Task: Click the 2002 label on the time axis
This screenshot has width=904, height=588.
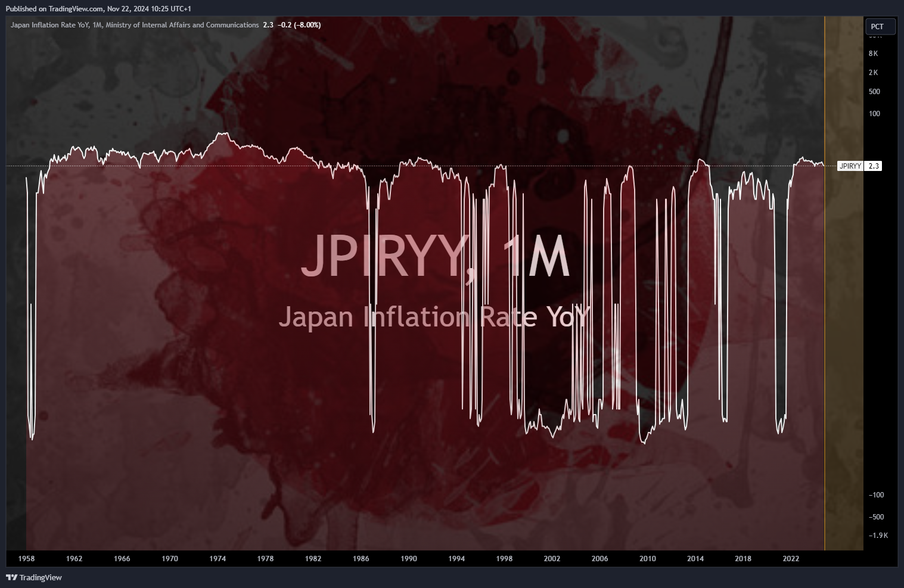Action: [552, 559]
